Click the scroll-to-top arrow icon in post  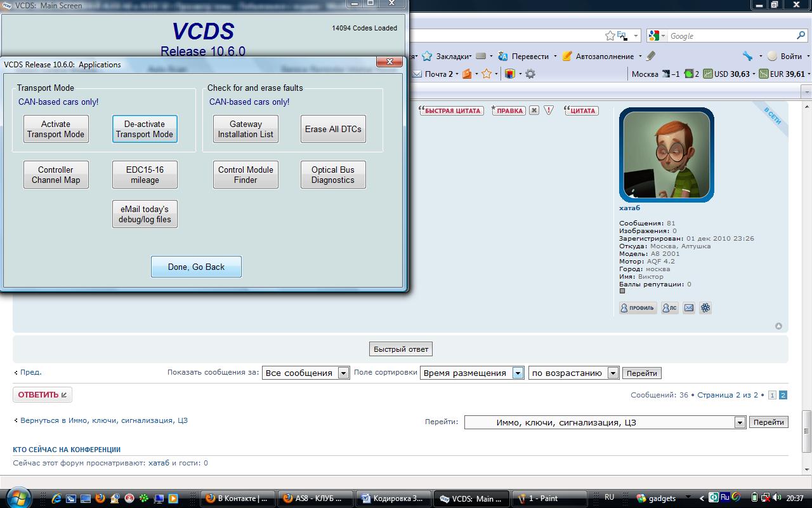pyautogui.click(x=778, y=326)
